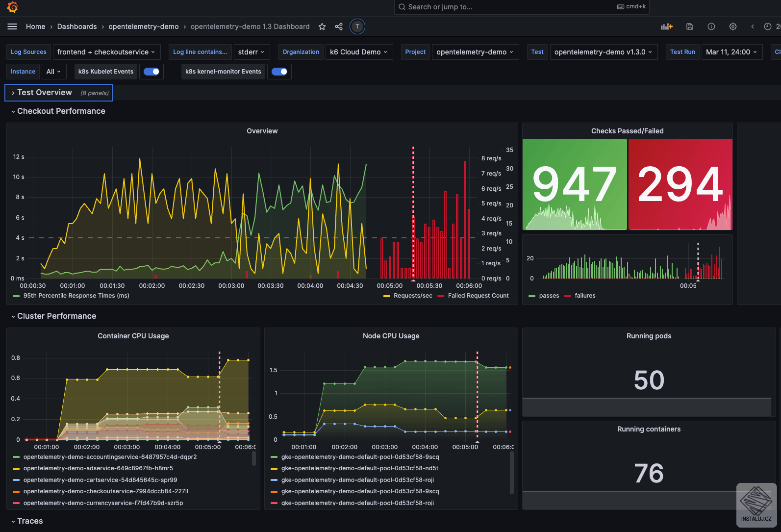Viewport: 781px width, 532px height.
Task: Go to Home breadcrumb
Action: [x=35, y=26]
